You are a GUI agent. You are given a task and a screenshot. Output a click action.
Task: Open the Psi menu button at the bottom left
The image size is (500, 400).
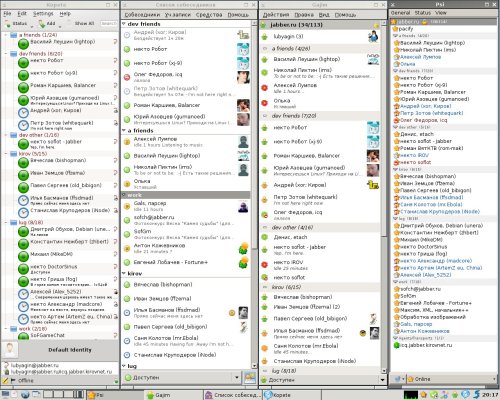pyautogui.click(x=399, y=379)
